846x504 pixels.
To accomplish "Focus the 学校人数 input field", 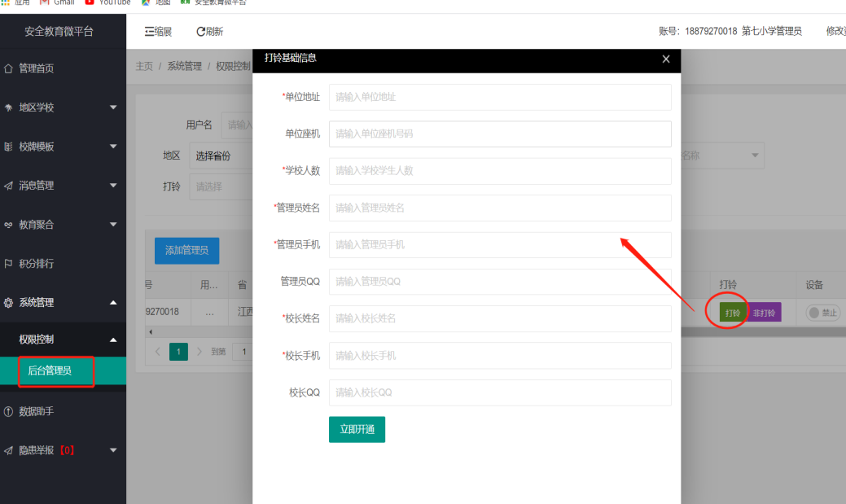I will pyautogui.click(x=500, y=171).
